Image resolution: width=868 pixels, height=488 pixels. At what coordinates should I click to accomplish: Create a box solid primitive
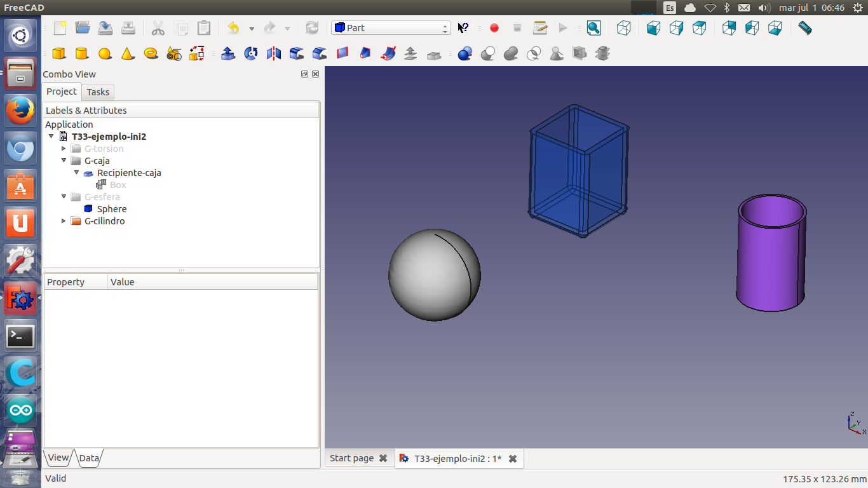coord(59,54)
